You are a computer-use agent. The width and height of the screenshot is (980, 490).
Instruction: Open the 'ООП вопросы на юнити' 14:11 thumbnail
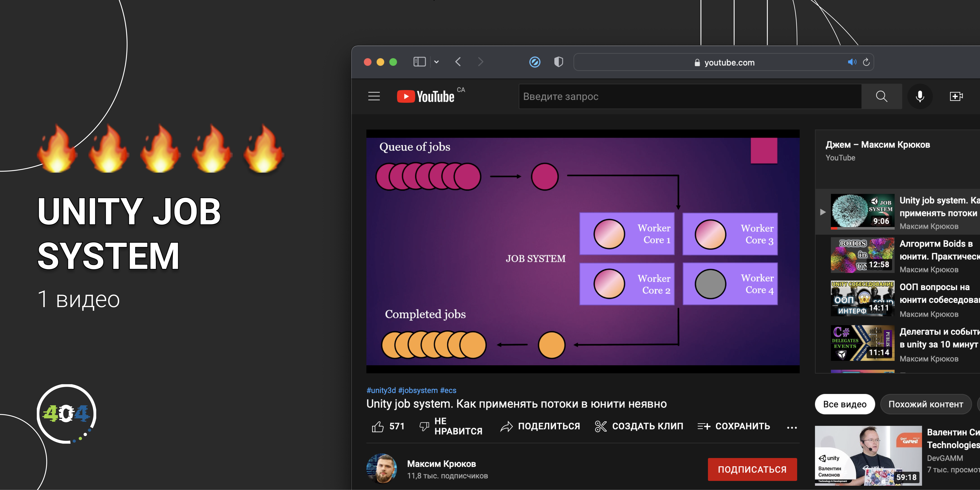pyautogui.click(x=862, y=299)
